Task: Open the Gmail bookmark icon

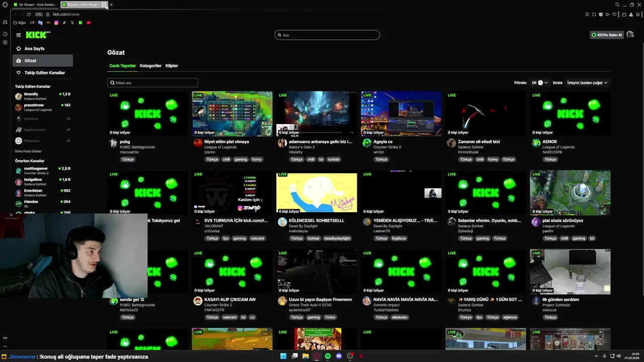Action: coord(32,23)
